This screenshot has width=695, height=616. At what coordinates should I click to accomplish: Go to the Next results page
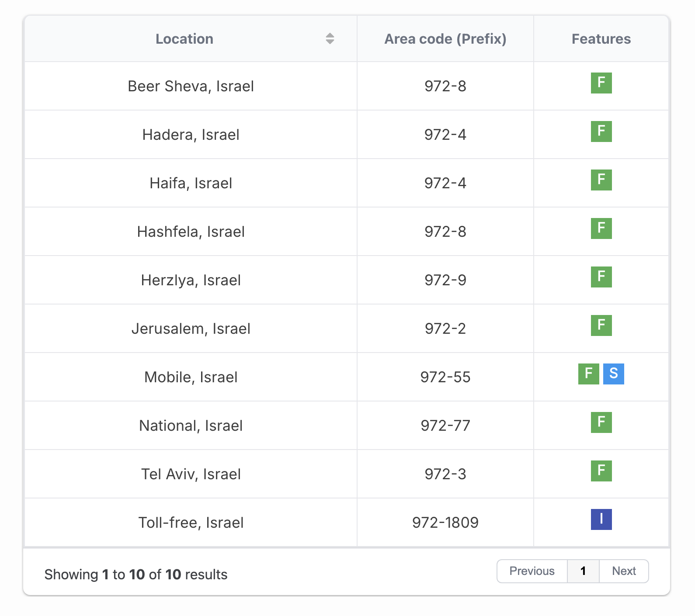click(x=624, y=571)
